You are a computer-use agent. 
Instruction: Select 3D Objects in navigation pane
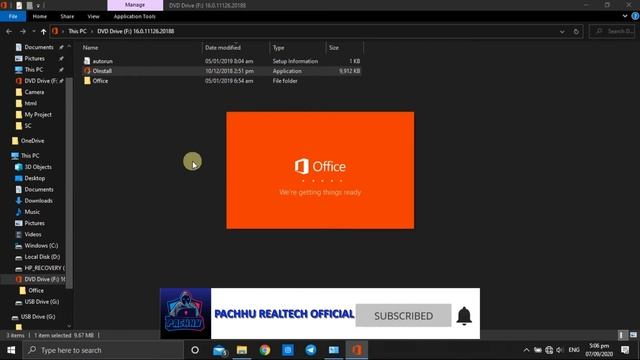point(38,167)
